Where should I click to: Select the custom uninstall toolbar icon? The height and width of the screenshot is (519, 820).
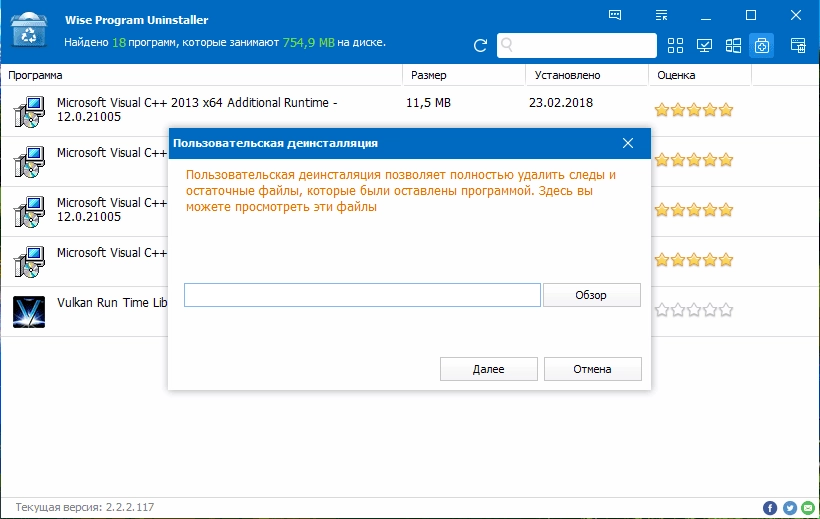tap(761, 46)
